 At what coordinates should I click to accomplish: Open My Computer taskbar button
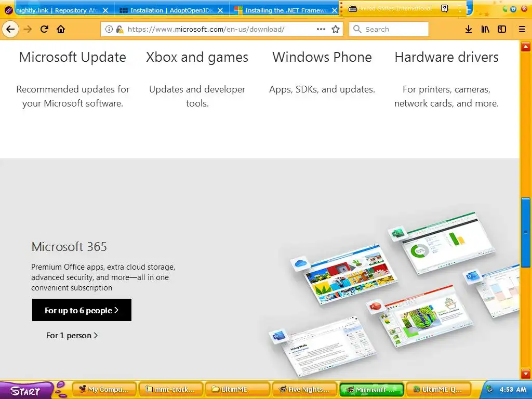(104, 390)
